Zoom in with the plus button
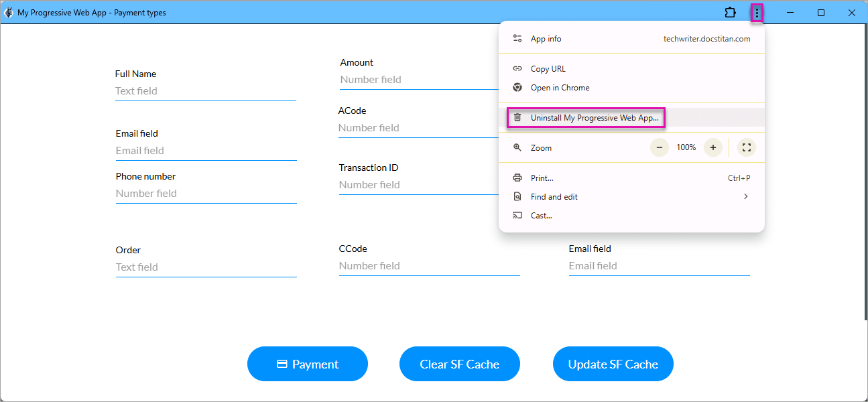This screenshot has width=868, height=402. (713, 147)
